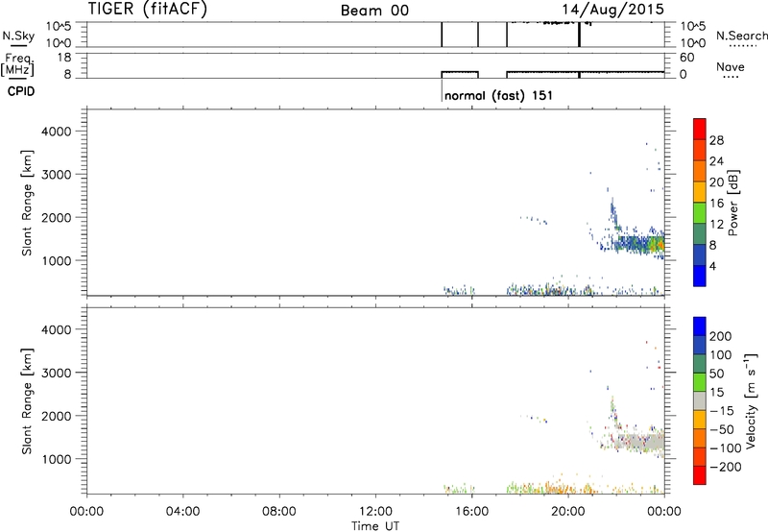
Task: Click '4000' tick on Power panel
Action: pyautogui.click(x=57, y=132)
